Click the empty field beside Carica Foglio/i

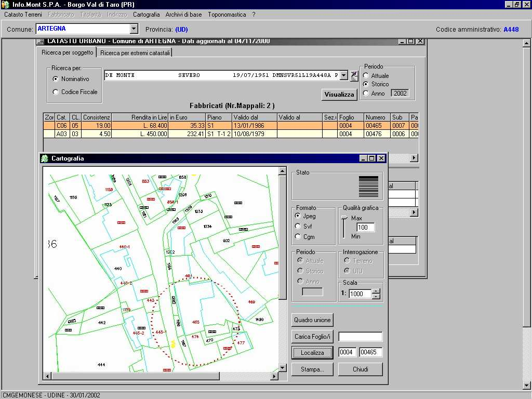pyautogui.click(x=361, y=337)
